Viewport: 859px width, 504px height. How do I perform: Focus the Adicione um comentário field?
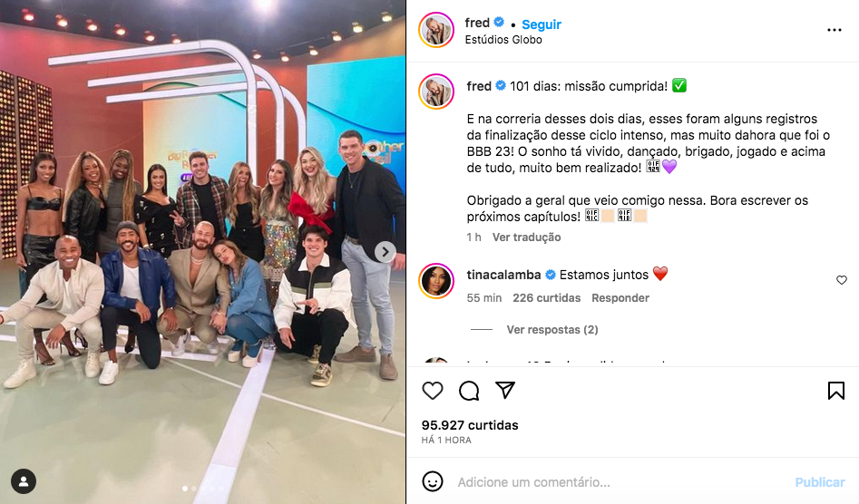619,482
